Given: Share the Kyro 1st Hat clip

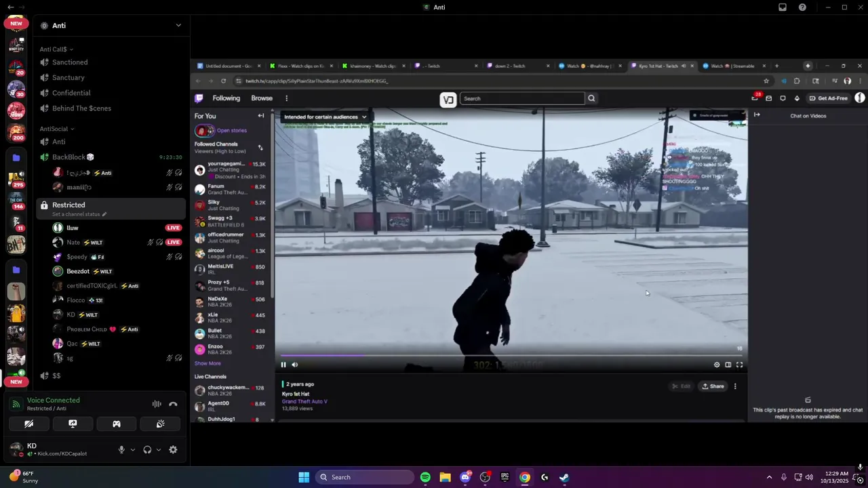Looking at the screenshot, I should pos(713,386).
